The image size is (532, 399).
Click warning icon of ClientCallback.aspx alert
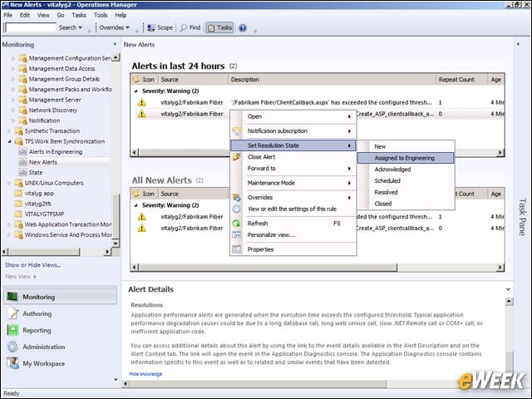pos(141,102)
